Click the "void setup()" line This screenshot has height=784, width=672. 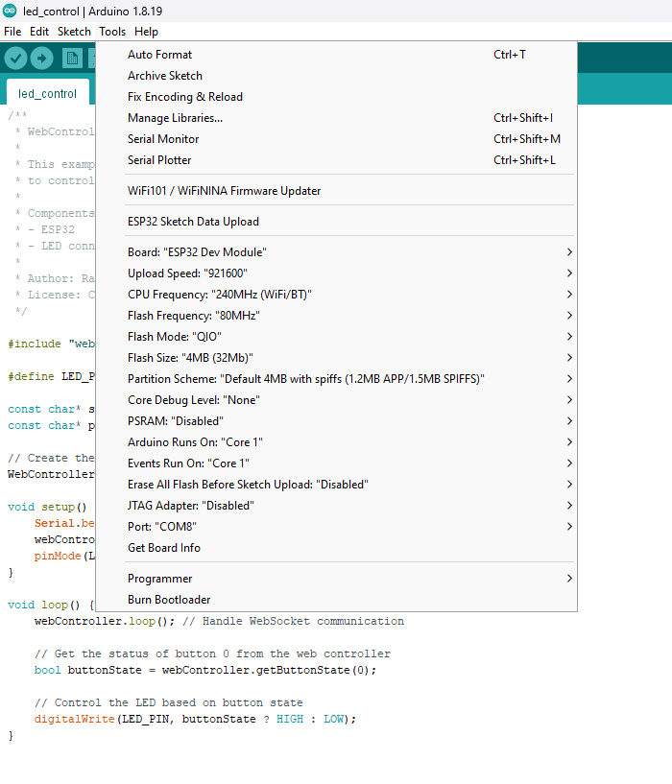point(47,507)
